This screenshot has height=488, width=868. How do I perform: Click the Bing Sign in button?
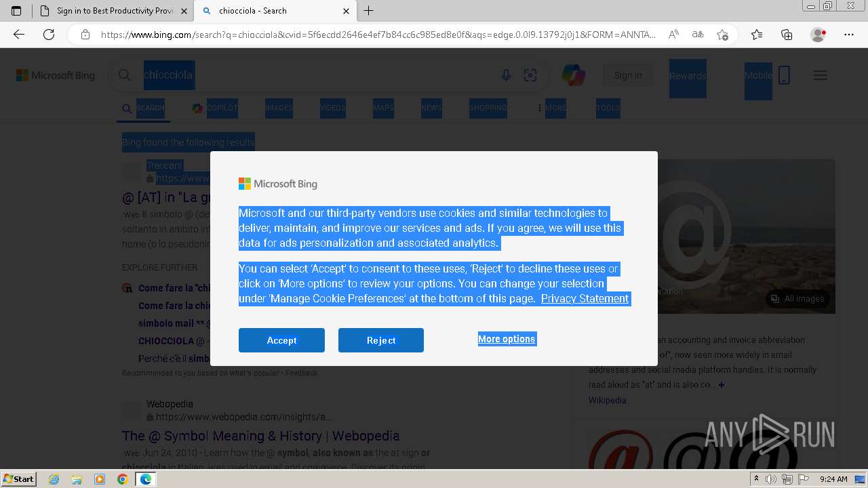pos(628,75)
